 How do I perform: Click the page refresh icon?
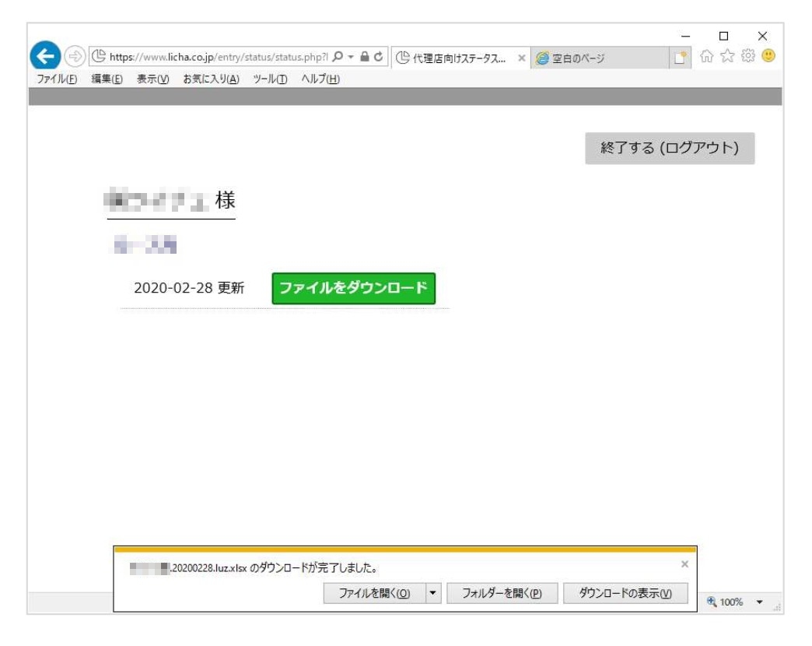pyautogui.click(x=379, y=57)
